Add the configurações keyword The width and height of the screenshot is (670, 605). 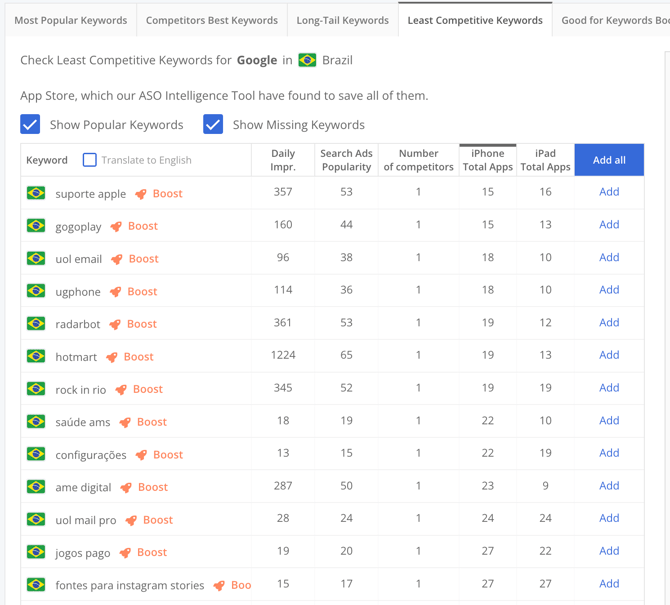[x=608, y=454]
